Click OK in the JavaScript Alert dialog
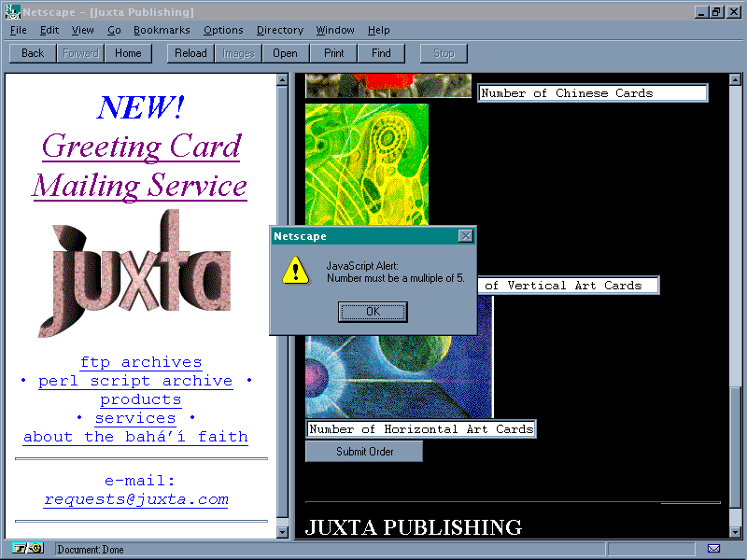Image resolution: width=747 pixels, height=560 pixels. click(x=373, y=312)
